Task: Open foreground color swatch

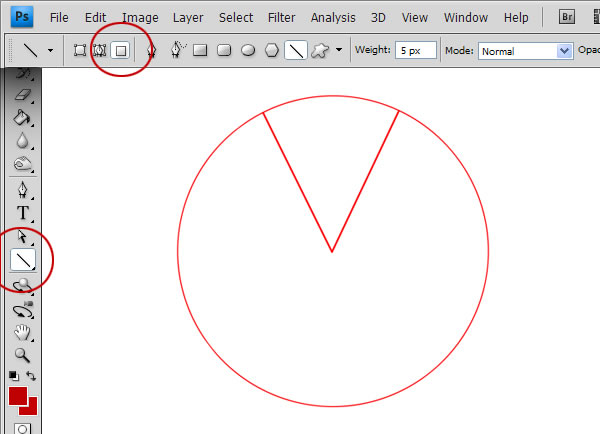Action: (x=18, y=396)
